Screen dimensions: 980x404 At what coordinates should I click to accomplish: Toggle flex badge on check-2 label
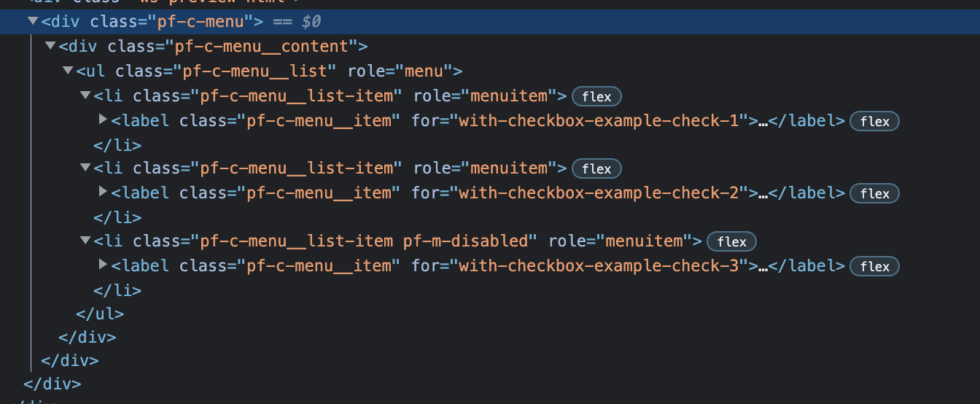point(874,193)
